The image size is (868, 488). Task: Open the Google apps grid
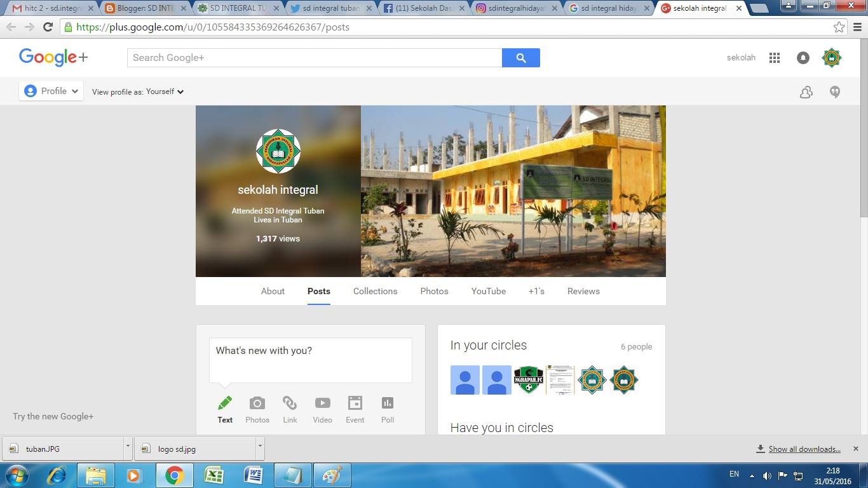click(x=774, y=58)
